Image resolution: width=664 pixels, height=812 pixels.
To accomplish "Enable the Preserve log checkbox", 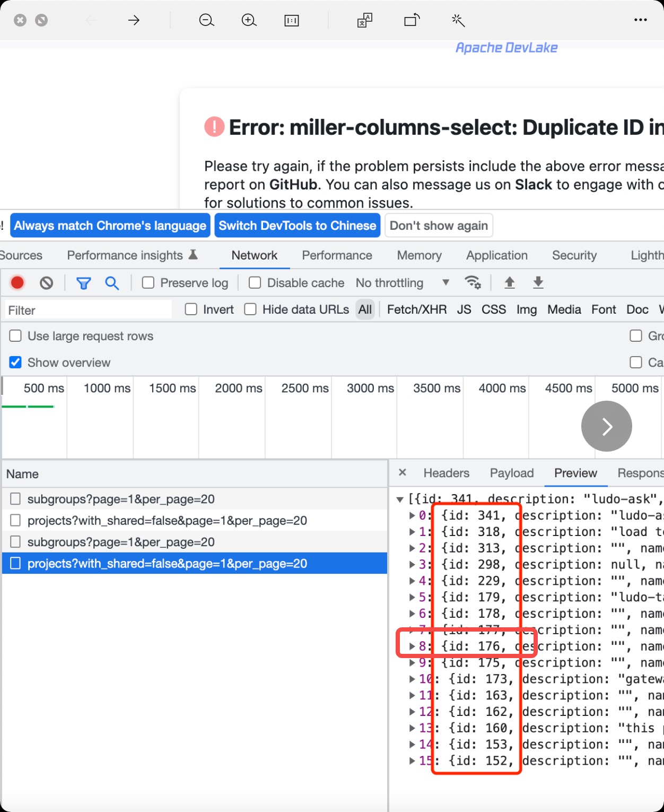I will [x=148, y=283].
